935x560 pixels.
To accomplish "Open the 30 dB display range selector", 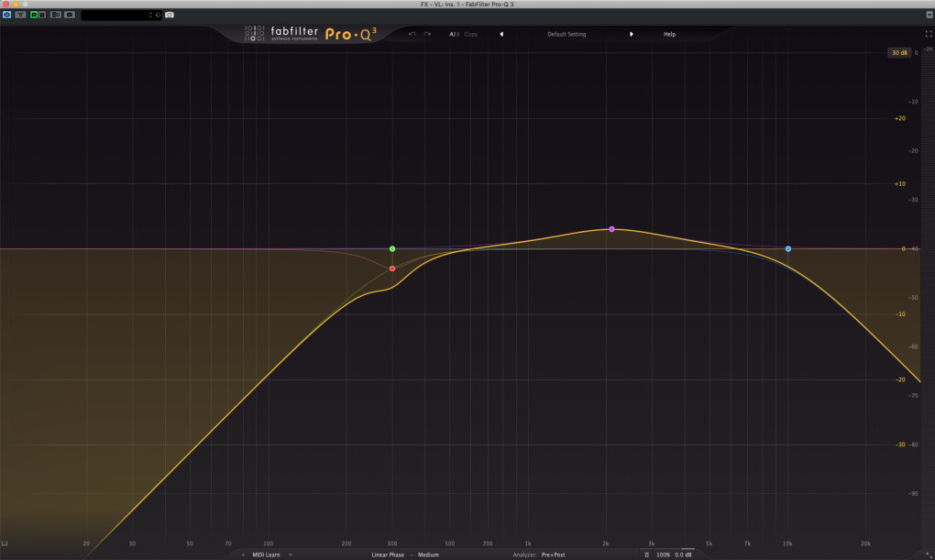I will [x=899, y=52].
